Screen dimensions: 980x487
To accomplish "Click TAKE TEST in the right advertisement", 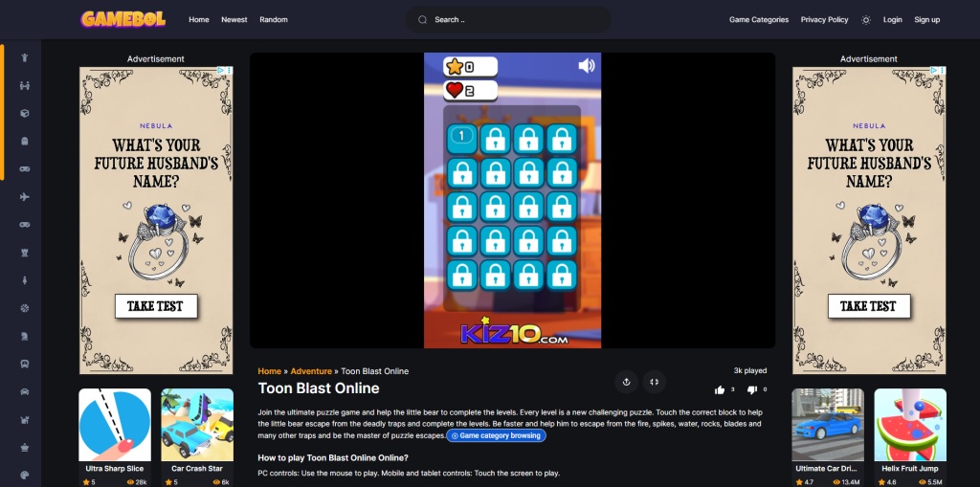I will click(x=869, y=306).
